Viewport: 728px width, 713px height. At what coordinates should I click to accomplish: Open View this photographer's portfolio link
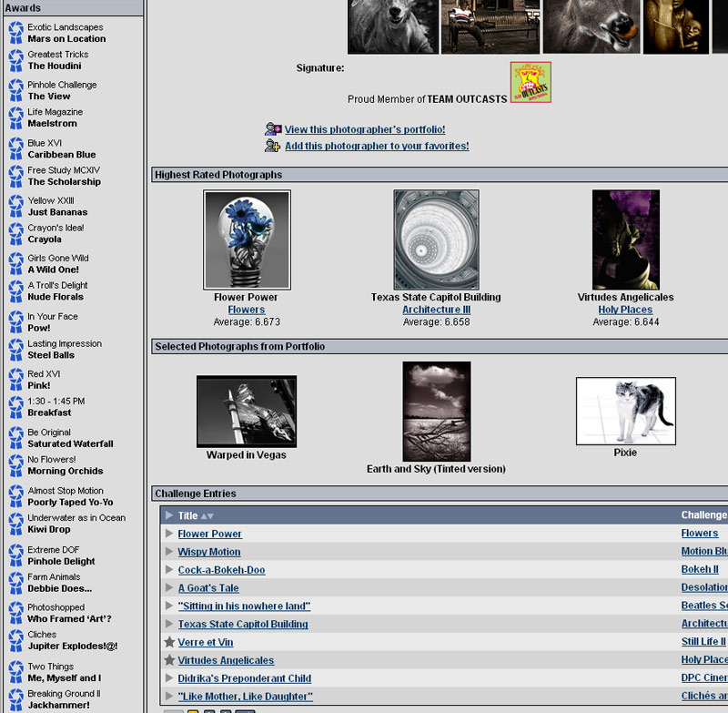pyautogui.click(x=365, y=129)
